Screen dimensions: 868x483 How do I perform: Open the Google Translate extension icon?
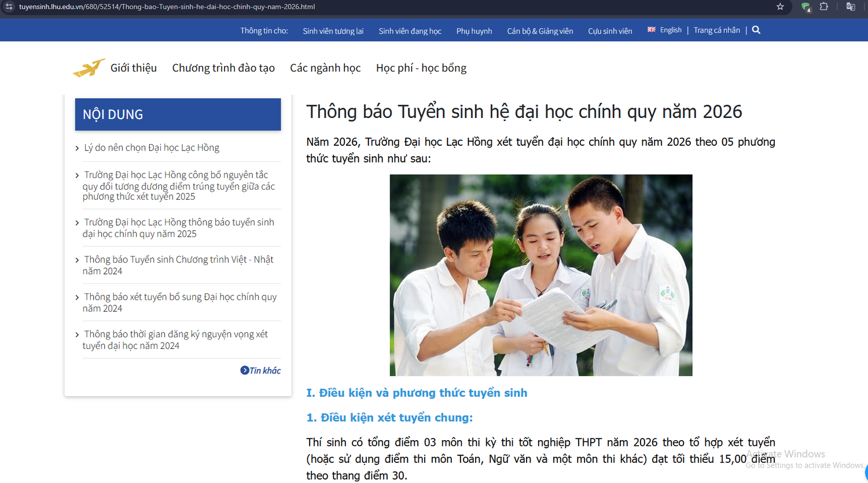coord(851,7)
